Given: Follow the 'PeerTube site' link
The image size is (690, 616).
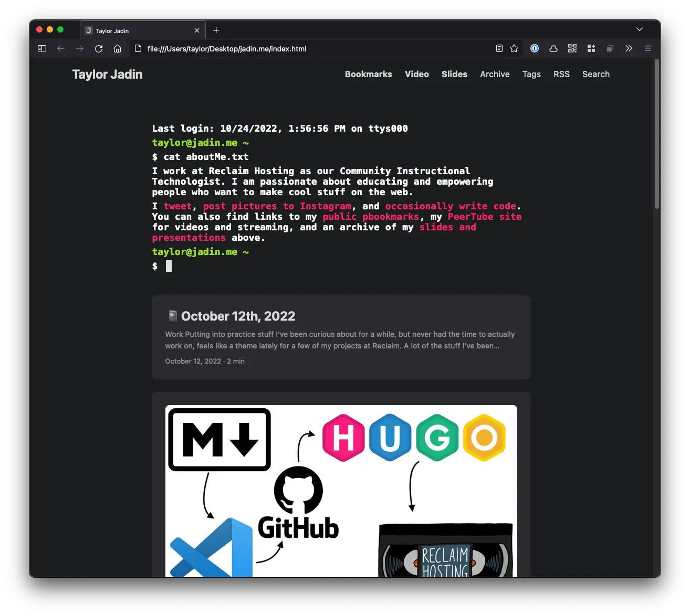Looking at the screenshot, I should pyautogui.click(x=485, y=217).
